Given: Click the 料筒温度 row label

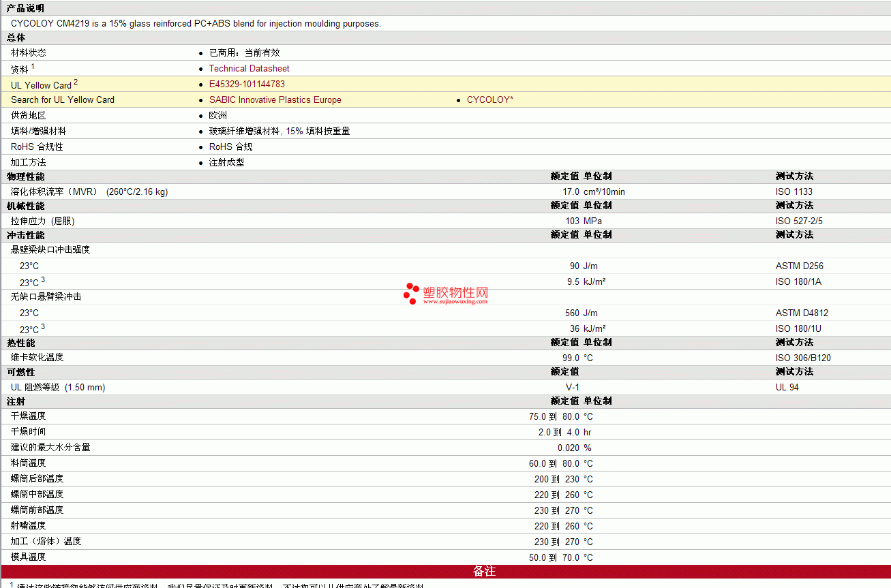Looking at the screenshot, I should pyautogui.click(x=29, y=463).
